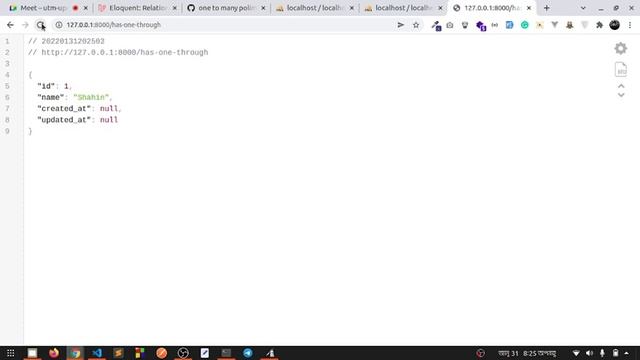Click the forward navigation arrow

25,25
